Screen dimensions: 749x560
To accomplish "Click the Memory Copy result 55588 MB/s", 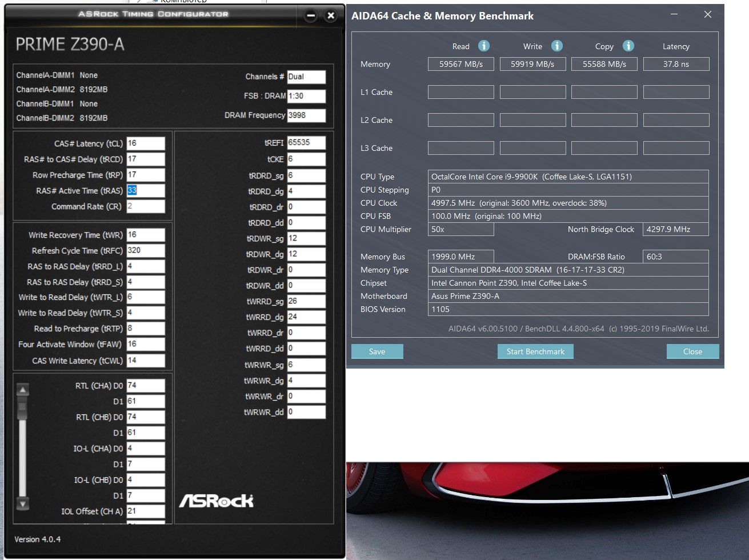I will 604,64.
